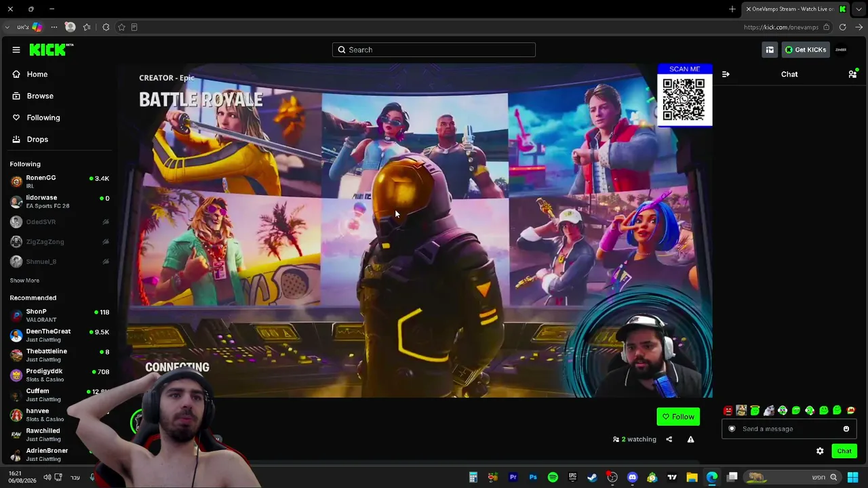The width and height of the screenshot is (868, 488).
Task: Open Prodigyddk's Slots & Casino stream
Action: pyautogui.click(x=60, y=375)
